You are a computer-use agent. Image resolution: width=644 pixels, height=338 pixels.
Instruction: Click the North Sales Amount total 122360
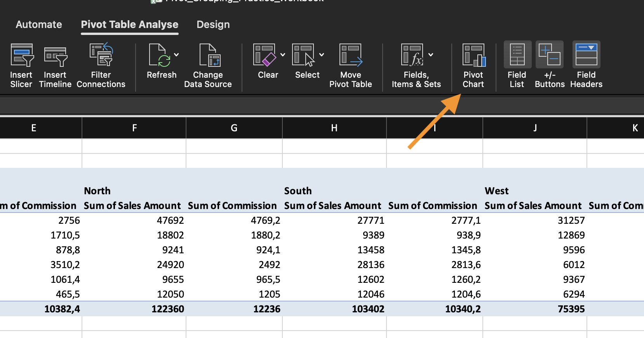pyautogui.click(x=168, y=309)
